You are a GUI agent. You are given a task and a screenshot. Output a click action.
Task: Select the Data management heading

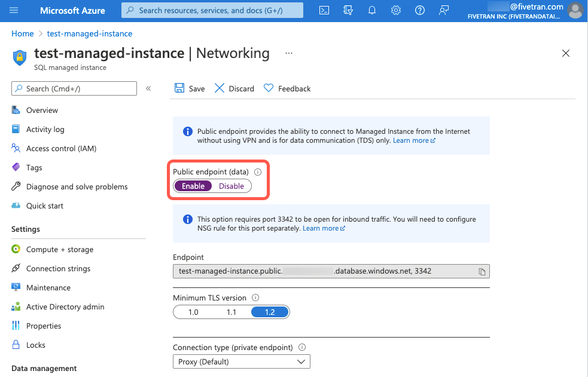pos(44,369)
